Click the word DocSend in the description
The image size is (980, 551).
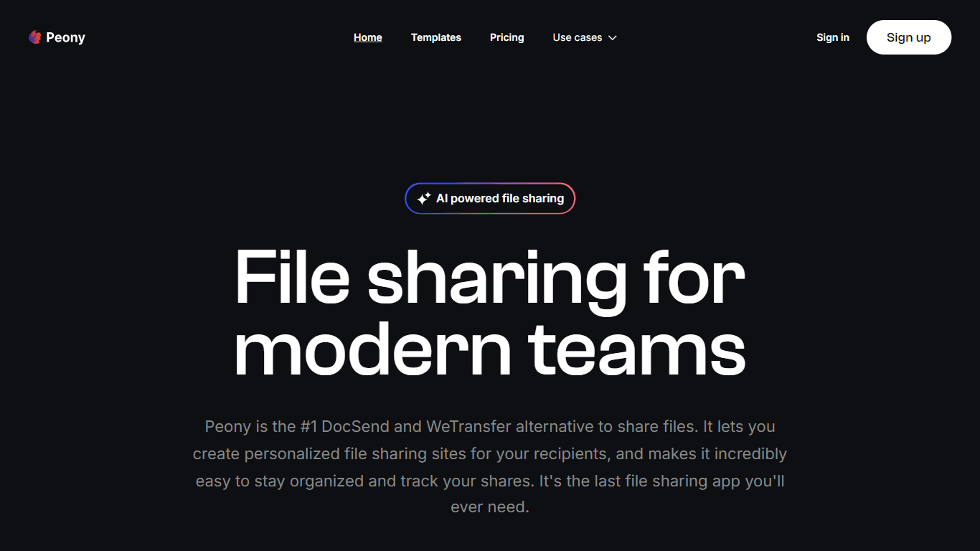[x=356, y=427]
